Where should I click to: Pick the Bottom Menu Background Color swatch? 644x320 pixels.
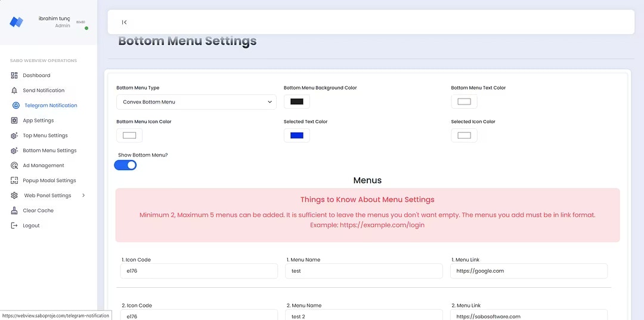point(296,101)
